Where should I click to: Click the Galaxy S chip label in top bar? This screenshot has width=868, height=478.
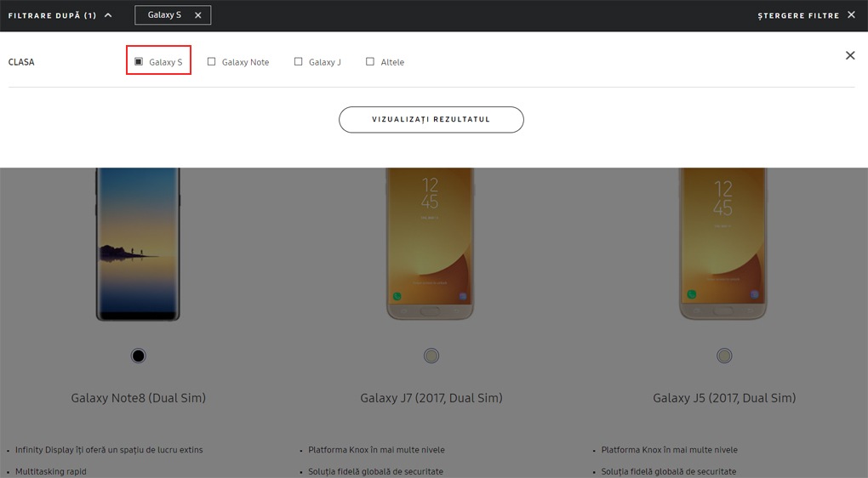coord(164,15)
